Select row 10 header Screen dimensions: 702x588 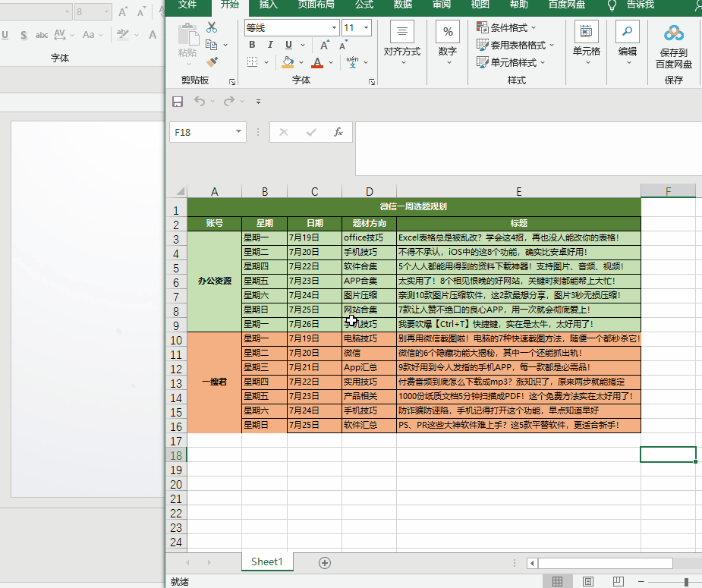(x=176, y=340)
